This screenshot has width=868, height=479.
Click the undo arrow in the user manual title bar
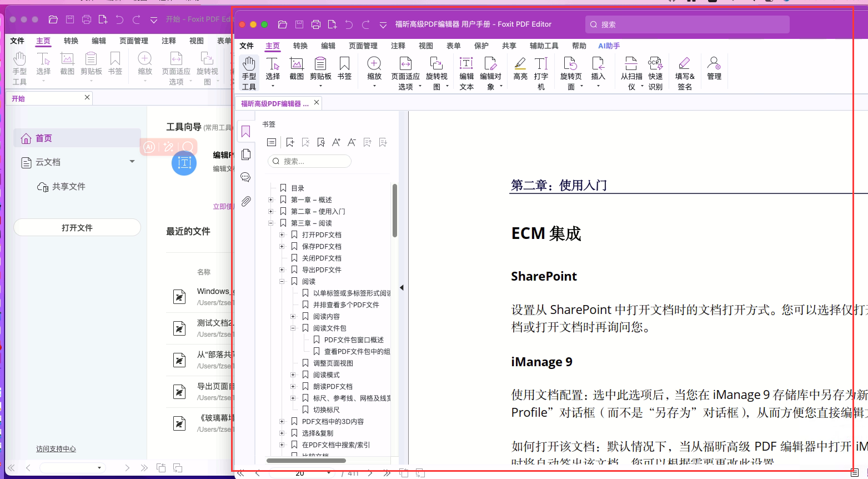coord(349,24)
